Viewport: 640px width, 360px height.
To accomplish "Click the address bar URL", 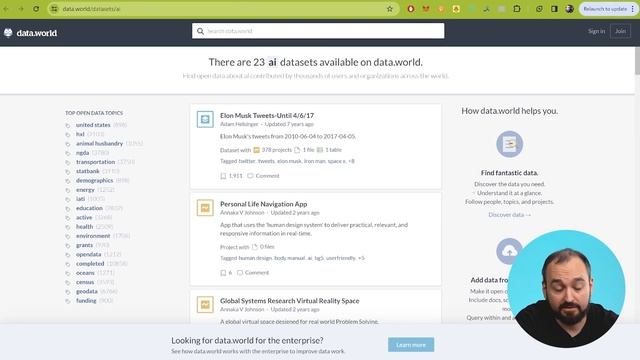I will [x=91, y=9].
